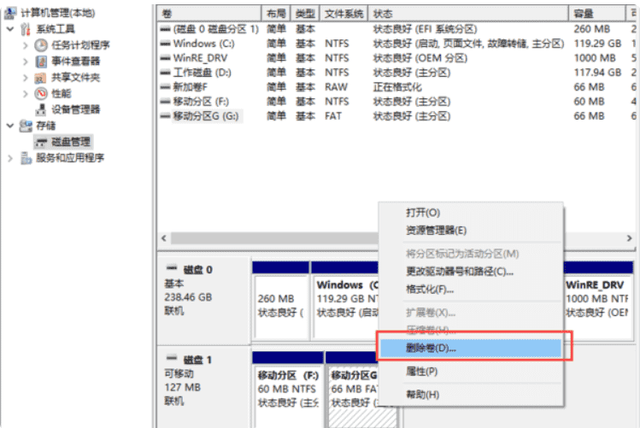Viewport: 640px width, 428px height.
Task: Click the 存储 storage icon
Action: coord(26,126)
